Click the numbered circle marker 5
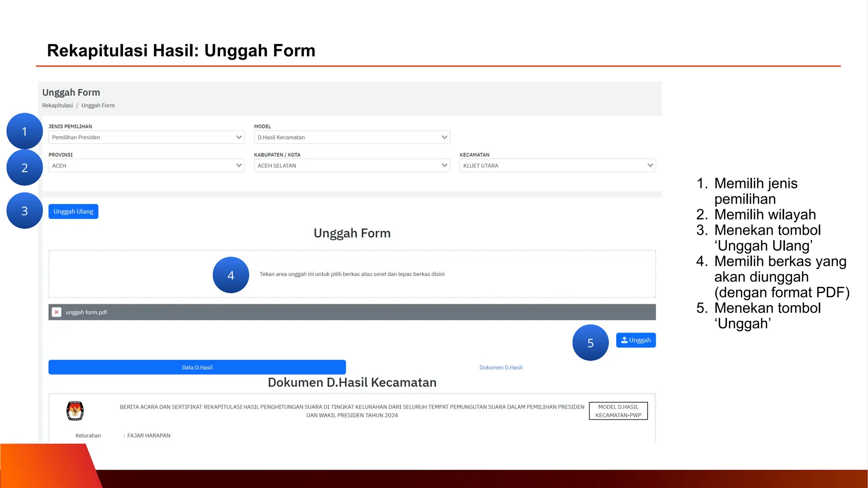 [590, 343]
